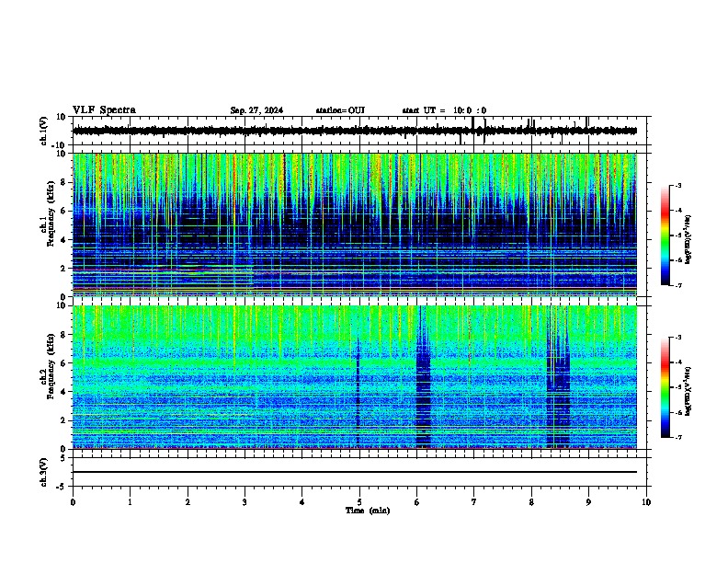Viewport: 728px width, 563px height.
Task: Click the "ch.2 Frequency (kHz)" axis label
Action: pyautogui.click(x=47, y=365)
